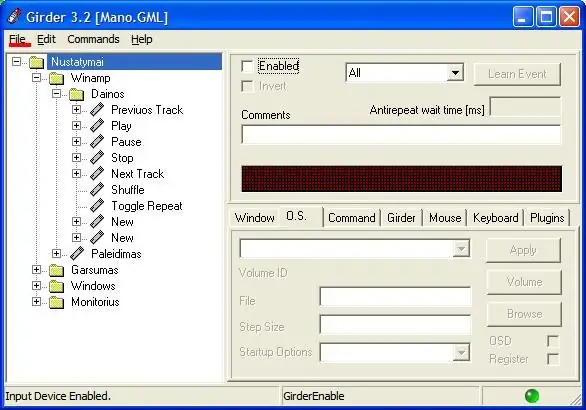The image size is (586, 410).
Task: Click the Learn Event button
Action: 517,74
